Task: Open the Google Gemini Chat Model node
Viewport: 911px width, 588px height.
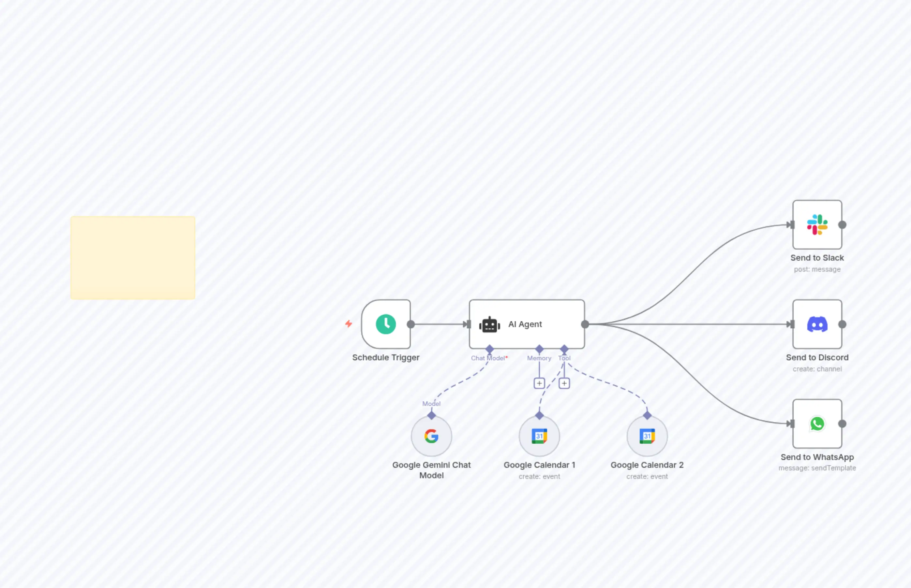Action: (x=431, y=436)
